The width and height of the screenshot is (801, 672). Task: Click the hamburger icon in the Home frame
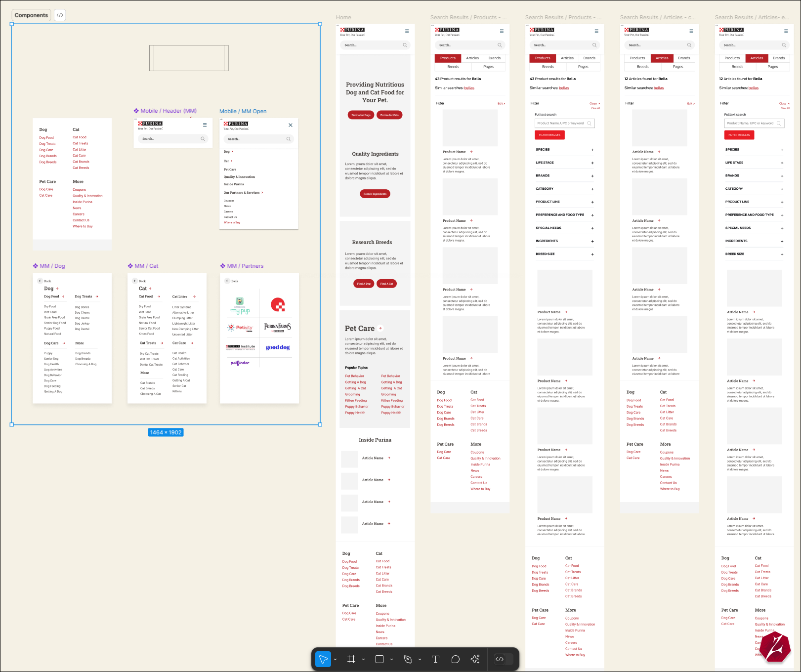(x=407, y=31)
